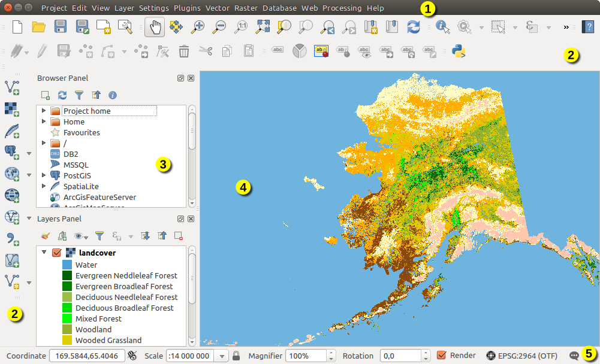Expand the PostGIS browser entry
Viewport: 600px width, 364px height.
pyautogui.click(x=43, y=175)
